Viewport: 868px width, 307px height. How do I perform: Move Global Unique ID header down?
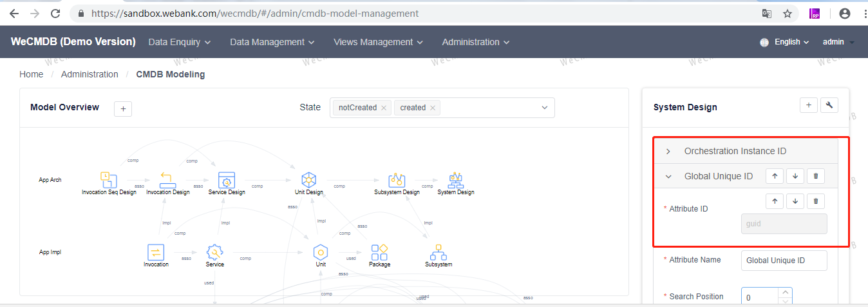coord(795,175)
